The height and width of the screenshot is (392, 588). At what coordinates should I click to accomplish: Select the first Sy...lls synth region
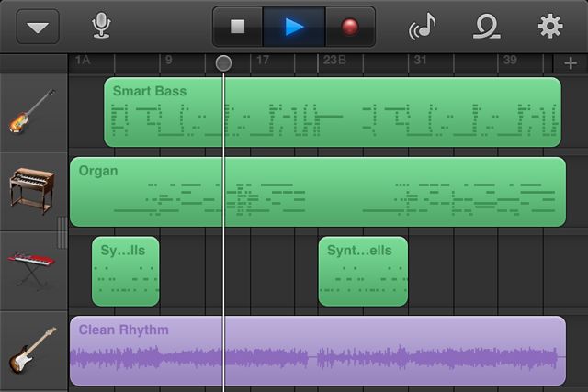pyautogui.click(x=126, y=272)
